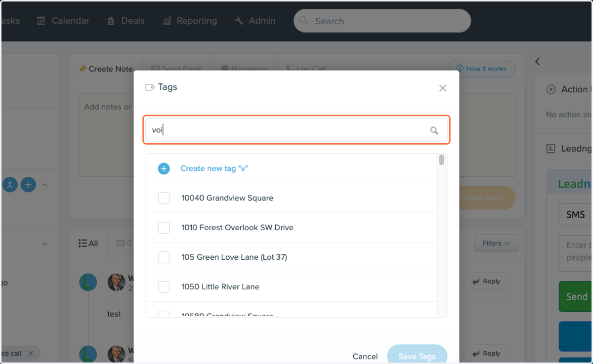Screen dimensions: 593x364
Task: Click the lower Reply button
Action: click(x=486, y=353)
